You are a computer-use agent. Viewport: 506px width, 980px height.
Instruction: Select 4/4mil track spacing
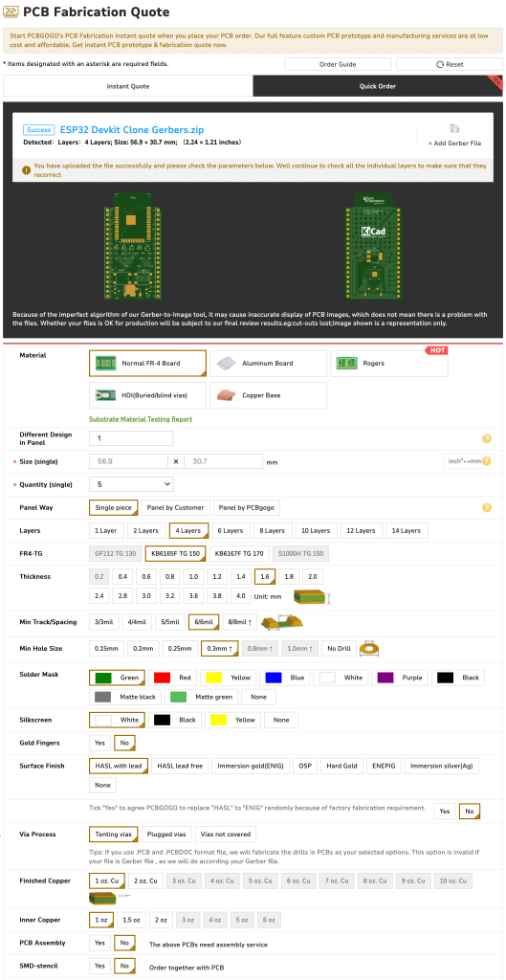pyautogui.click(x=137, y=622)
